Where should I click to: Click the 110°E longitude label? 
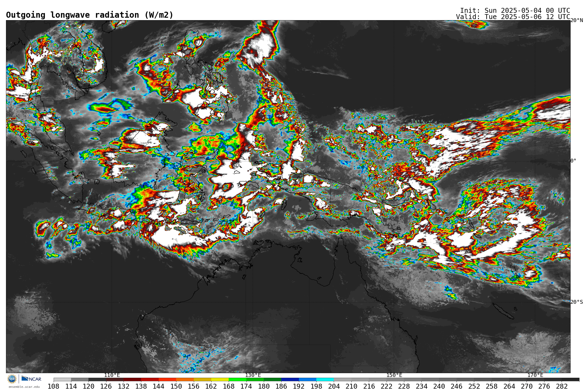112,375
